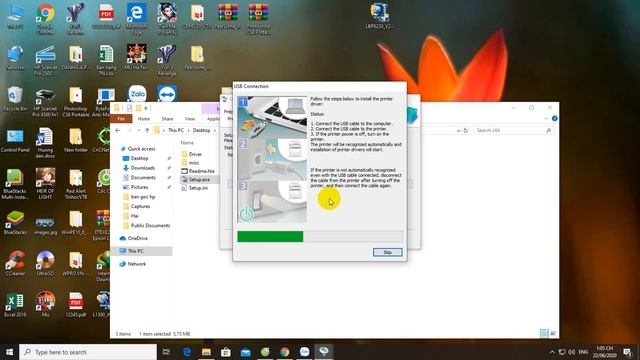Image resolution: width=640 pixels, height=360 pixels.
Task: Select the Control Panel desktop icon
Action: [x=15, y=140]
